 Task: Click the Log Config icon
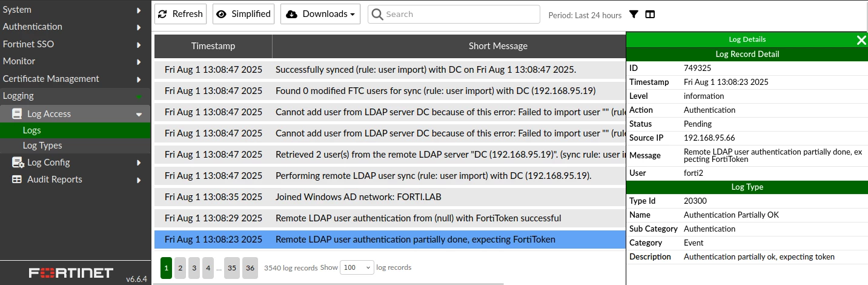point(17,163)
